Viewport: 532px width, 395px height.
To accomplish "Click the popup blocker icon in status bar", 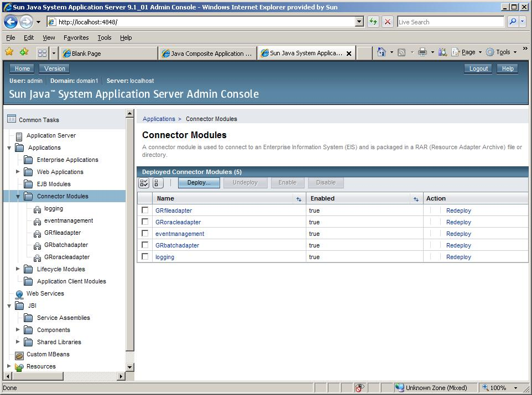I will point(359,387).
